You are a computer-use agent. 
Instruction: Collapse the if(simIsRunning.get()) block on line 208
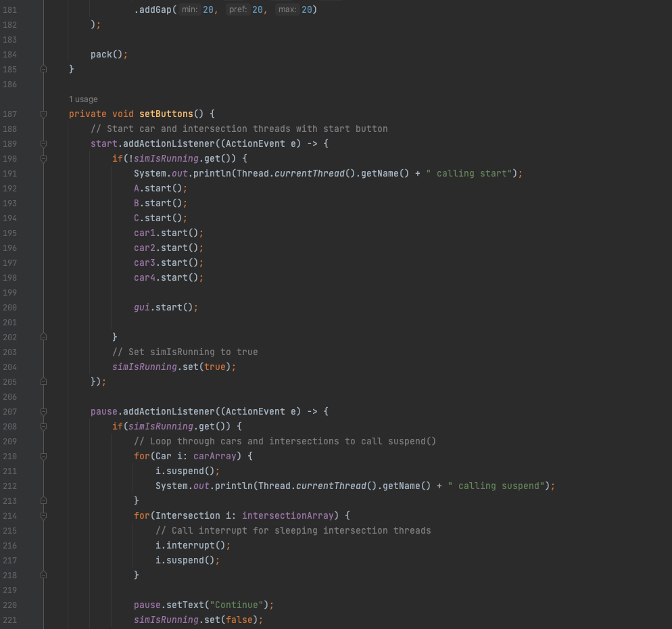click(43, 426)
